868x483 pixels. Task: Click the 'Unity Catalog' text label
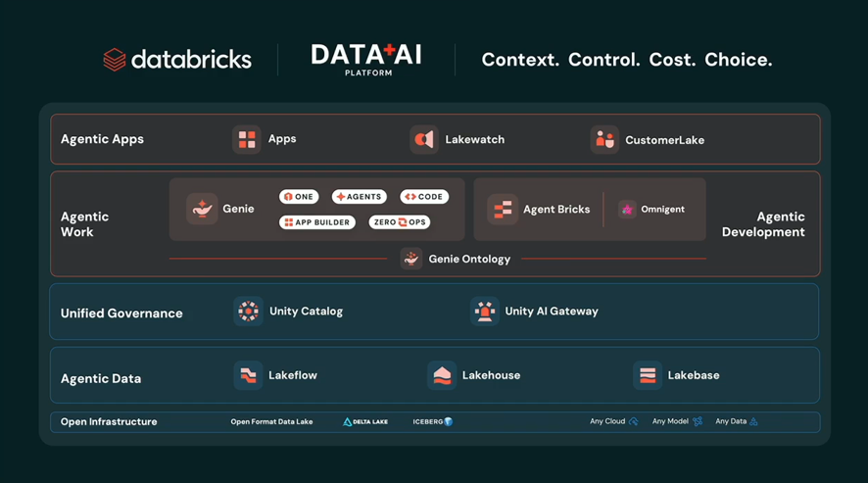coord(306,312)
